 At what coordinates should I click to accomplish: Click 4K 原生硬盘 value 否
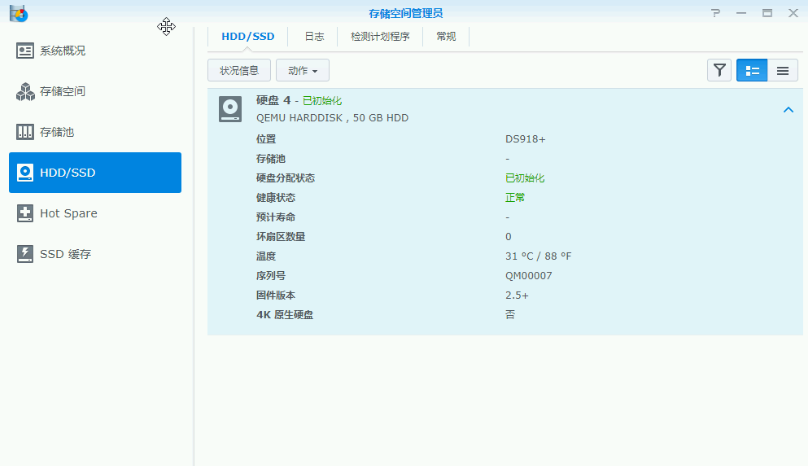[510, 314]
